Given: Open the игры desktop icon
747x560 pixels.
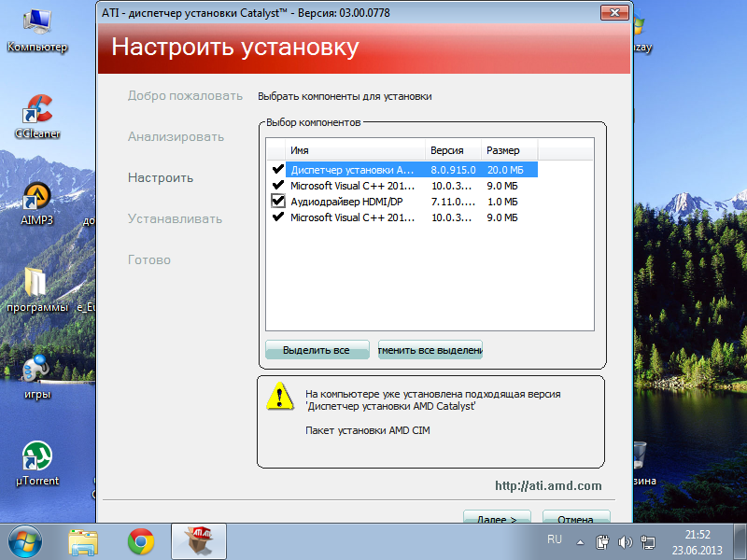Looking at the screenshot, I should 36,377.
